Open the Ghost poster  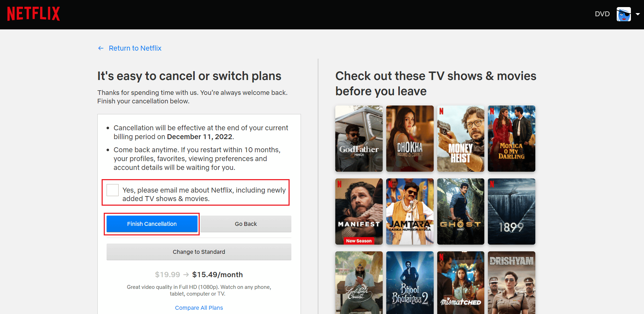(x=461, y=211)
